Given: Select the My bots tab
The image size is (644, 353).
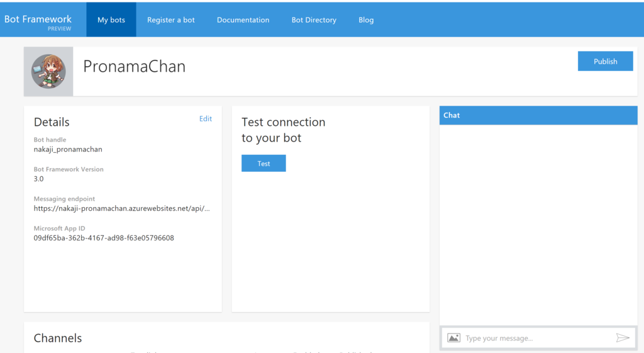Looking at the screenshot, I should click(111, 20).
